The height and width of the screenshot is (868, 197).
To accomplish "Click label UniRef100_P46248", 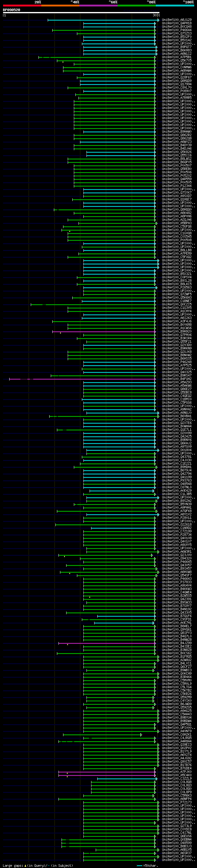I will coord(177,362).
